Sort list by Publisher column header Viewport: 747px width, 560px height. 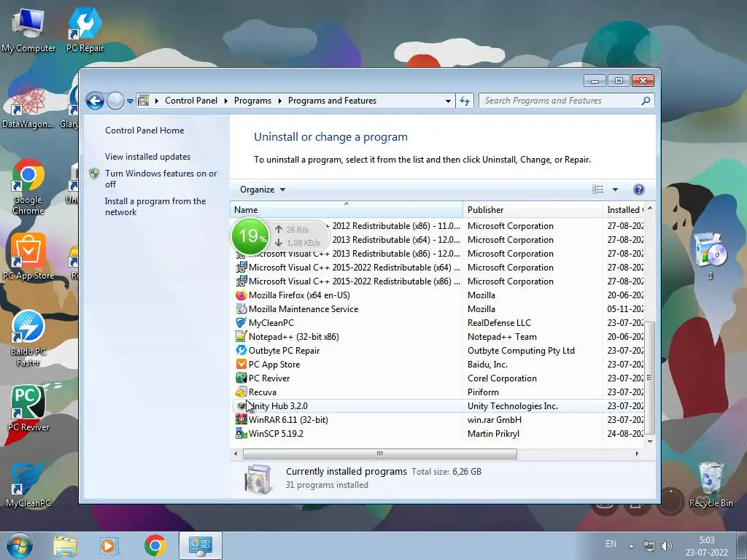point(533,209)
